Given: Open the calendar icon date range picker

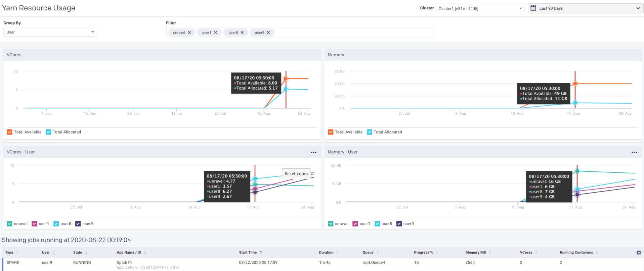Looking at the screenshot, I should tap(533, 8).
